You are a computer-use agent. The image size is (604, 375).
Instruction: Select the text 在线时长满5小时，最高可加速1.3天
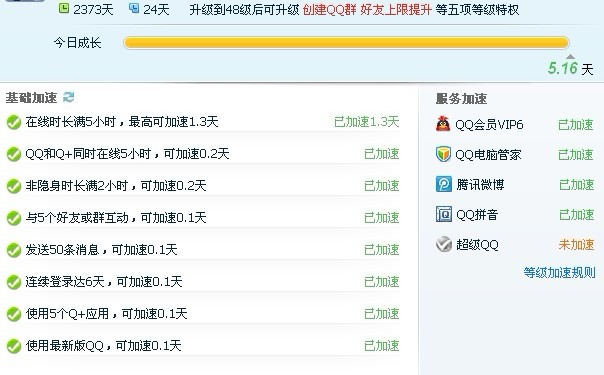pos(122,122)
